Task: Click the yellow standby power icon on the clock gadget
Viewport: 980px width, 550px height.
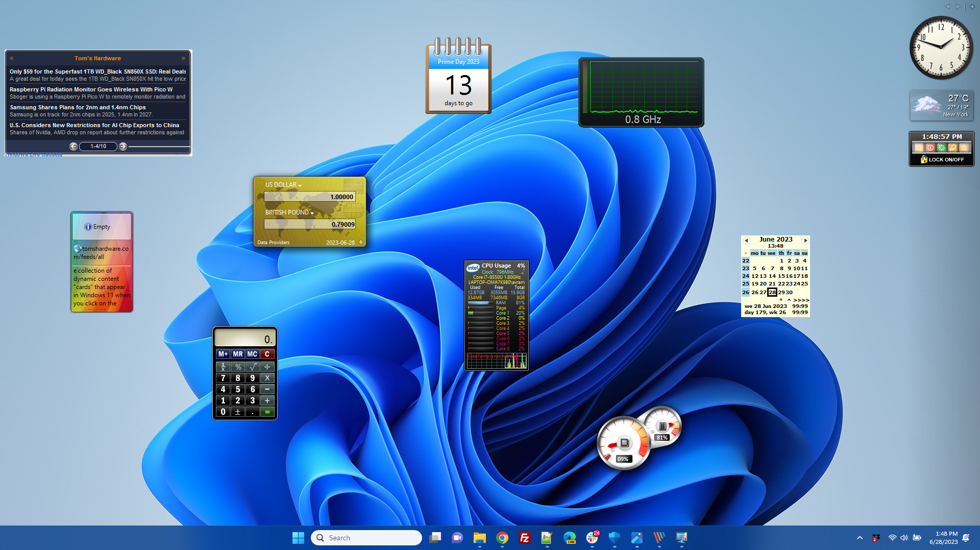Action: [919, 148]
